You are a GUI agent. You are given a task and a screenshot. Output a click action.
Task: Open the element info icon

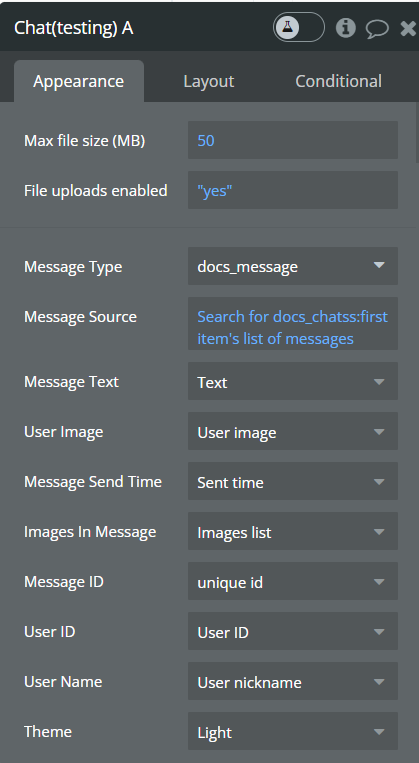click(x=346, y=28)
